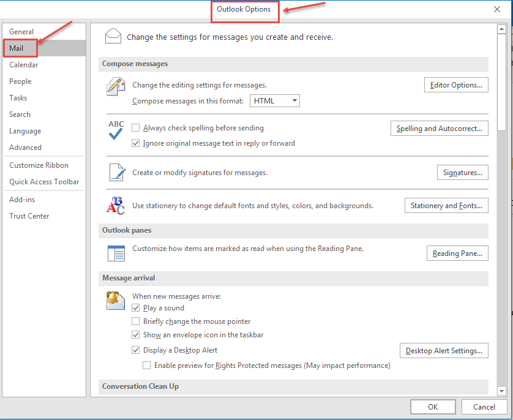Click the Reading Pane button
This screenshot has height=420, width=513.
tap(457, 253)
